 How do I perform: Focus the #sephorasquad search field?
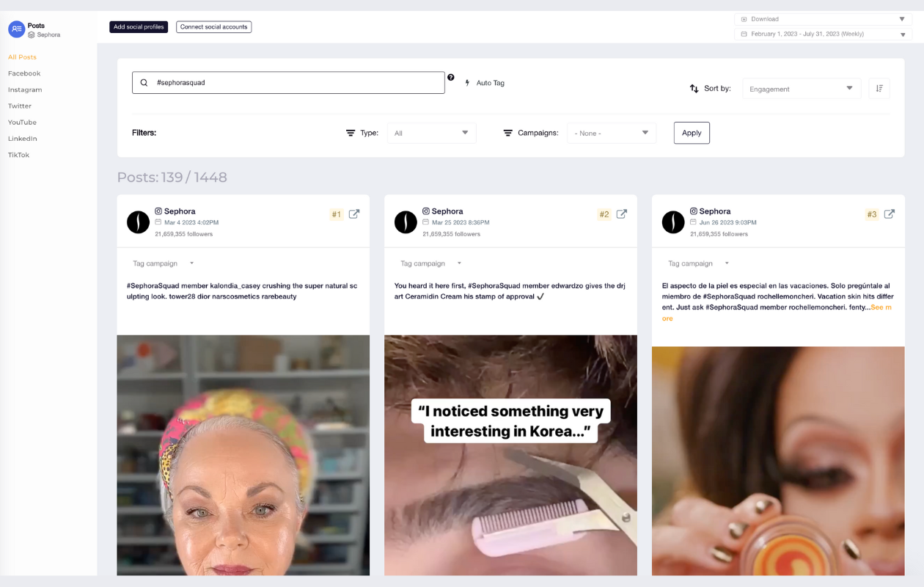(x=288, y=83)
